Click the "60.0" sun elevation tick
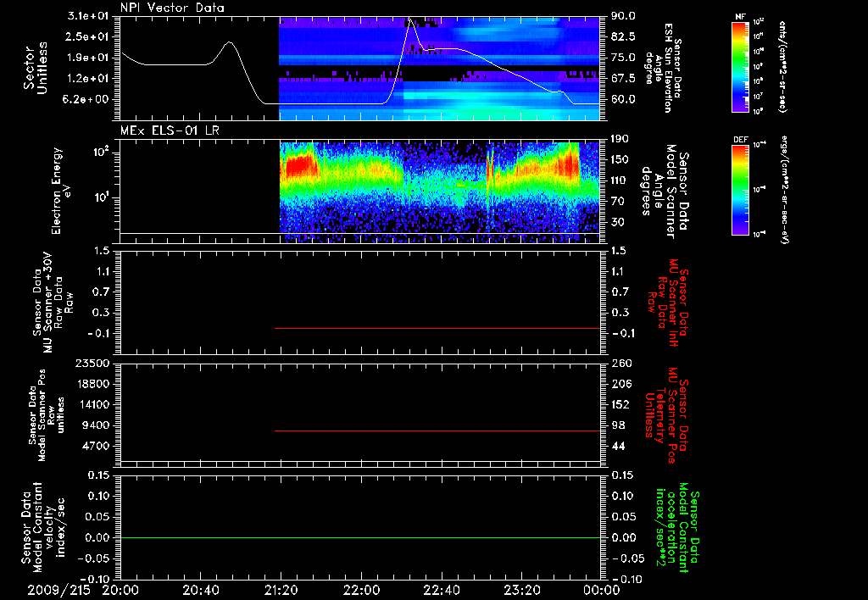868x600 pixels. click(623, 99)
